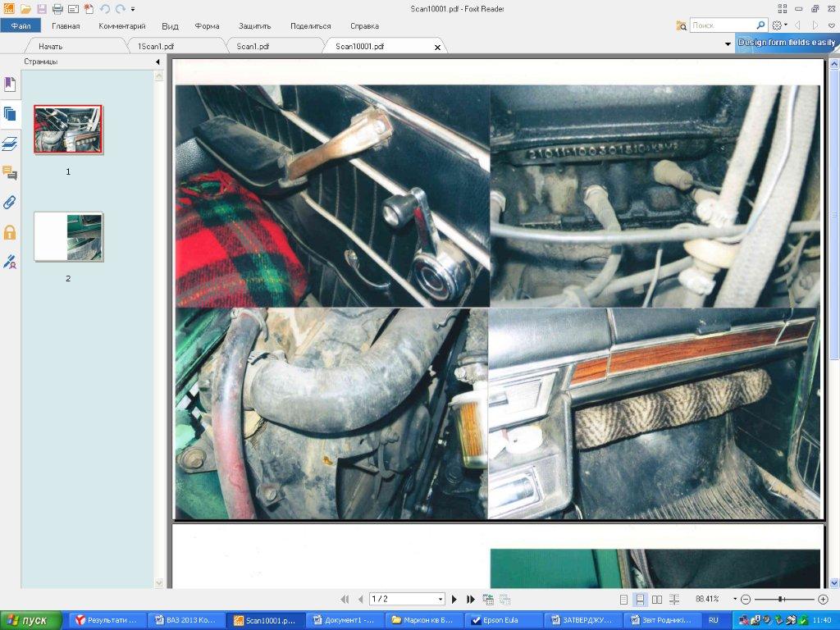Open the settings gear dropdown near search
The height and width of the screenshot is (630, 840).
pos(779,25)
